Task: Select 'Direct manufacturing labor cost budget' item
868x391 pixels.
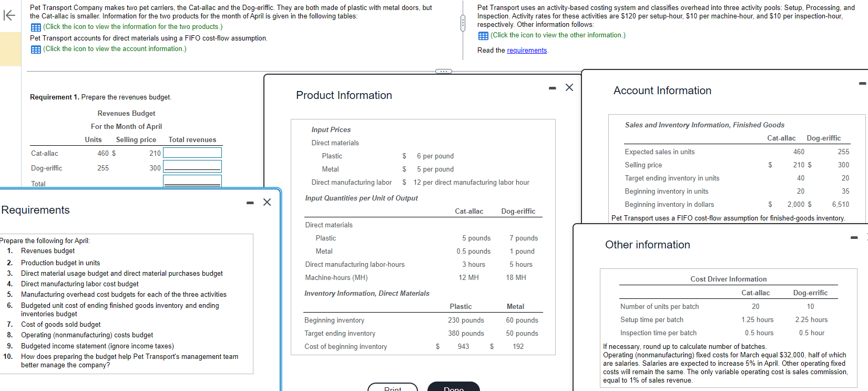Action: coord(80,284)
